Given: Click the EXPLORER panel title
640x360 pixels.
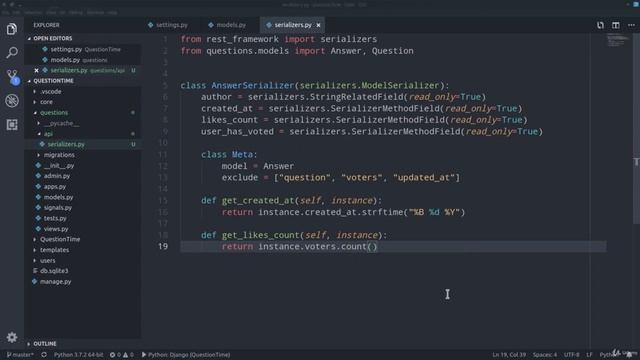Looking at the screenshot, I should (x=46, y=25).
